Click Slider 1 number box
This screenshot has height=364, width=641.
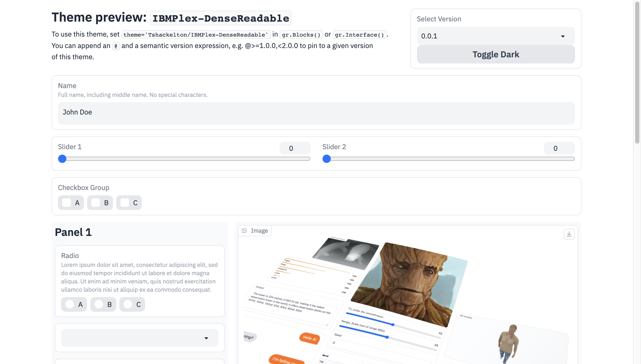[x=295, y=148]
